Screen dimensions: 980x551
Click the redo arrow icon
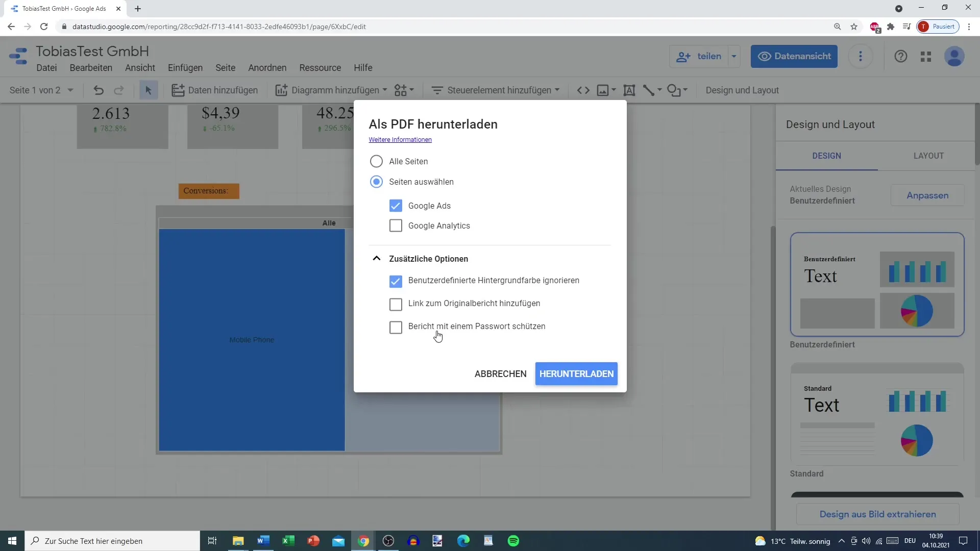(119, 90)
